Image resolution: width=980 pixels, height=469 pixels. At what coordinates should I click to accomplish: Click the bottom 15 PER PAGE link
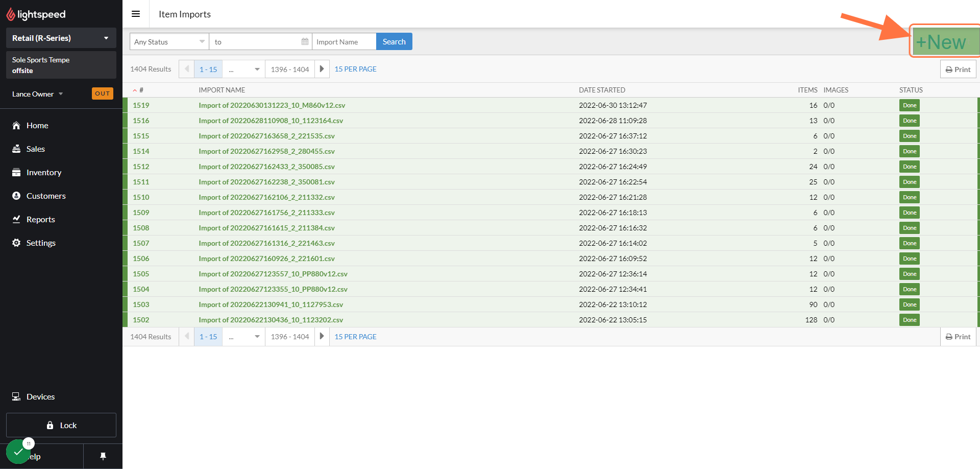tap(356, 336)
